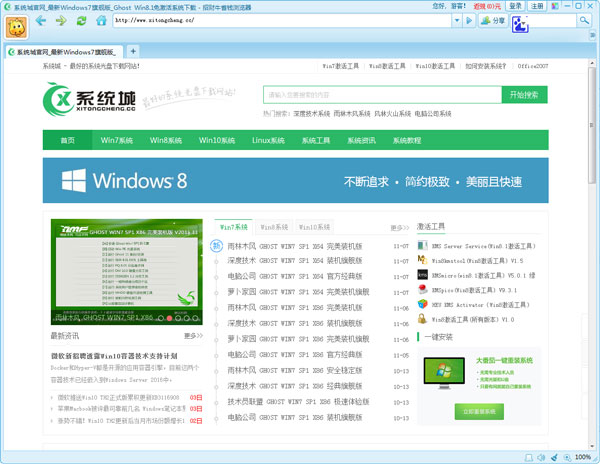Click the page vertical scrollbar thumb

(x=592, y=125)
